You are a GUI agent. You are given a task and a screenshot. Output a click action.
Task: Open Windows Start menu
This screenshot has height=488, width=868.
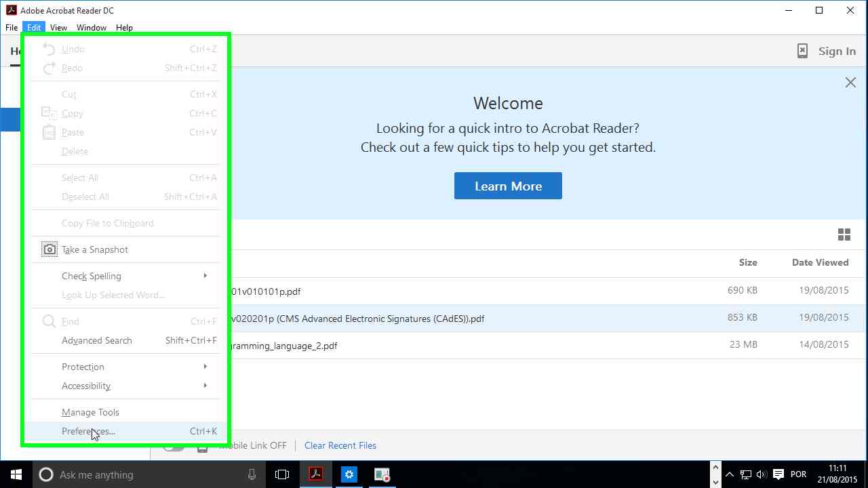(16, 474)
